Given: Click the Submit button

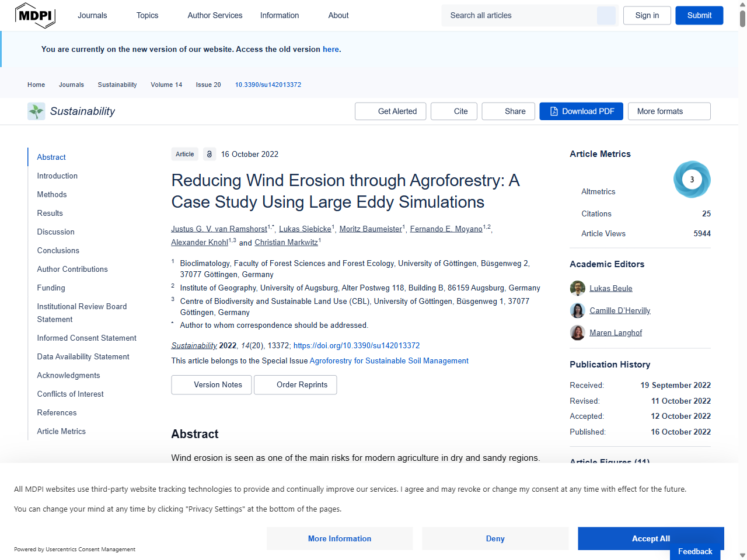Looking at the screenshot, I should click(699, 16).
